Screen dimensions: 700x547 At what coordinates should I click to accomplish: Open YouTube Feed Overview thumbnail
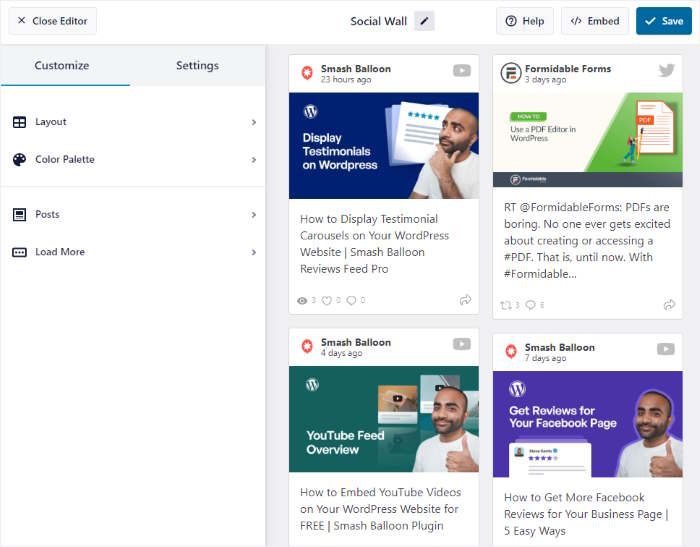tap(384, 419)
